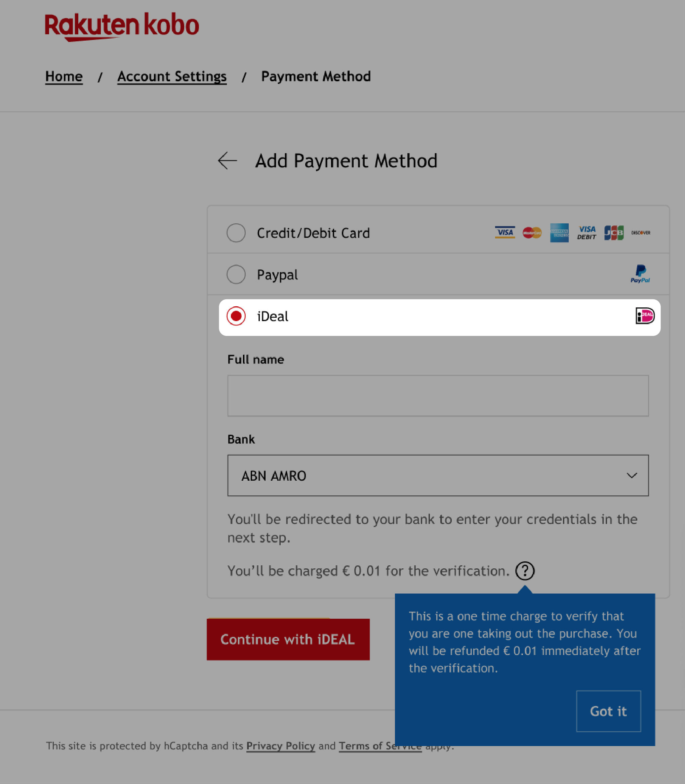Select the iDEAL radio button
Screen dimensions: 685x784
(x=237, y=316)
